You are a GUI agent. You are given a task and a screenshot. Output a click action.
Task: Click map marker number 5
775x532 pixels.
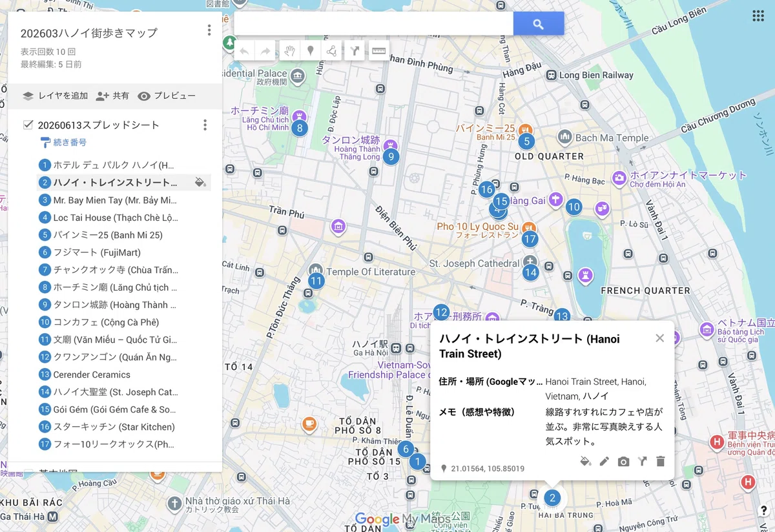(x=526, y=141)
